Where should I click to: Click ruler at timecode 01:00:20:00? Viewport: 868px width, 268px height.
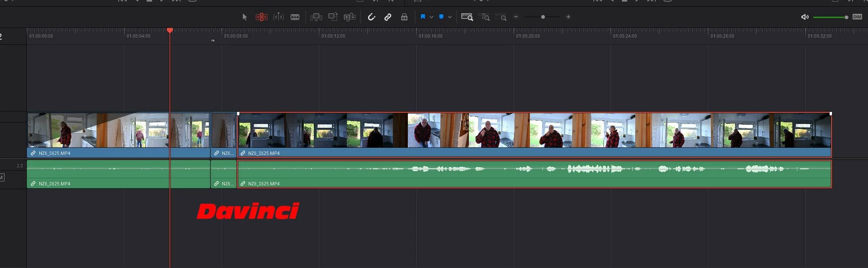point(528,36)
